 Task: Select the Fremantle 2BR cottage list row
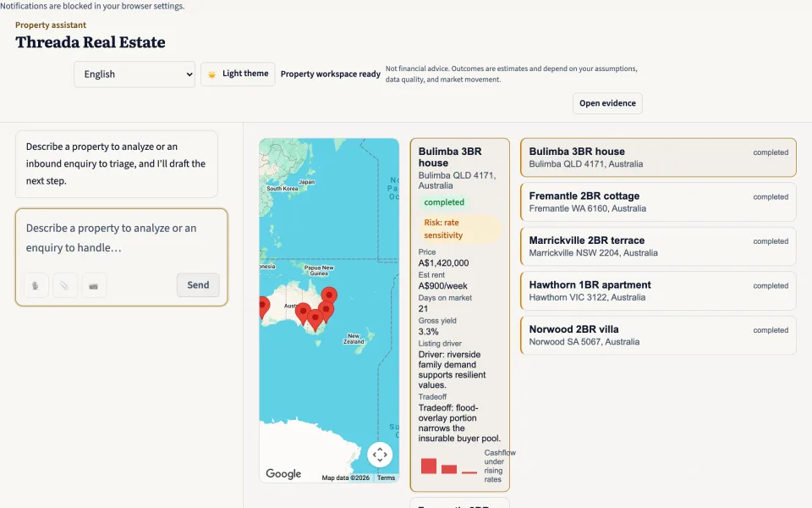(658, 202)
